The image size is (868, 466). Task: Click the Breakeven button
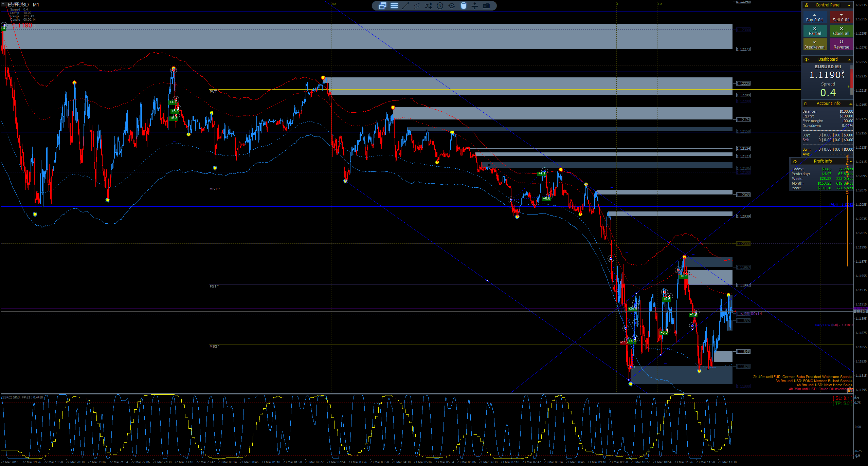click(x=814, y=44)
